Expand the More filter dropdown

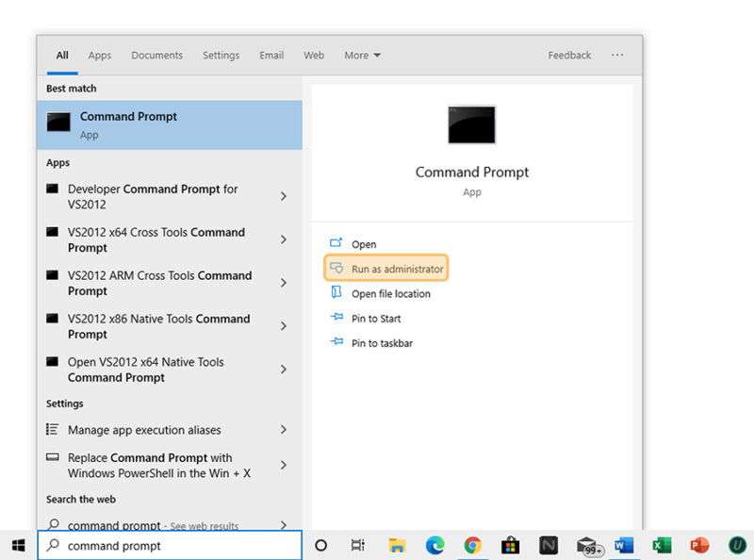[x=363, y=56]
